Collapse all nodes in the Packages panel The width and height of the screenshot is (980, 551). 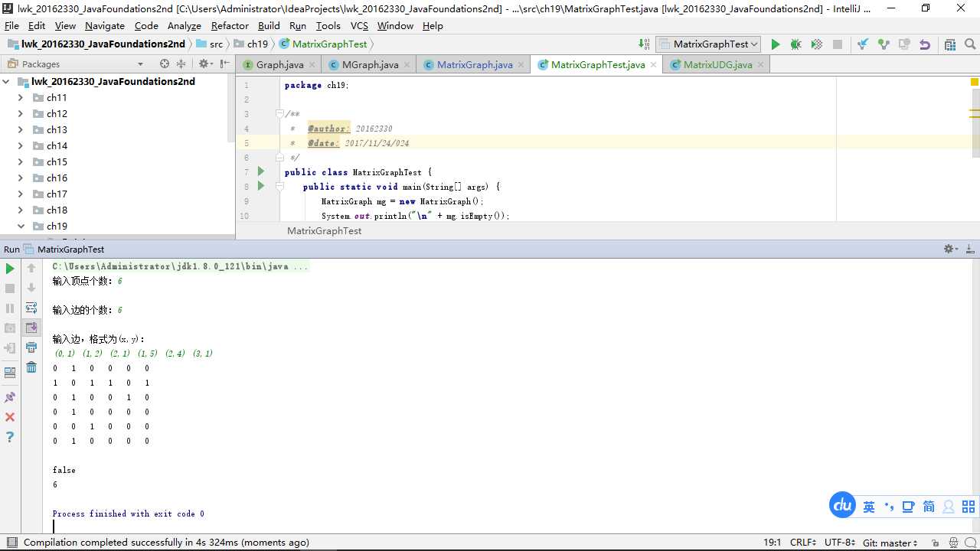point(181,64)
